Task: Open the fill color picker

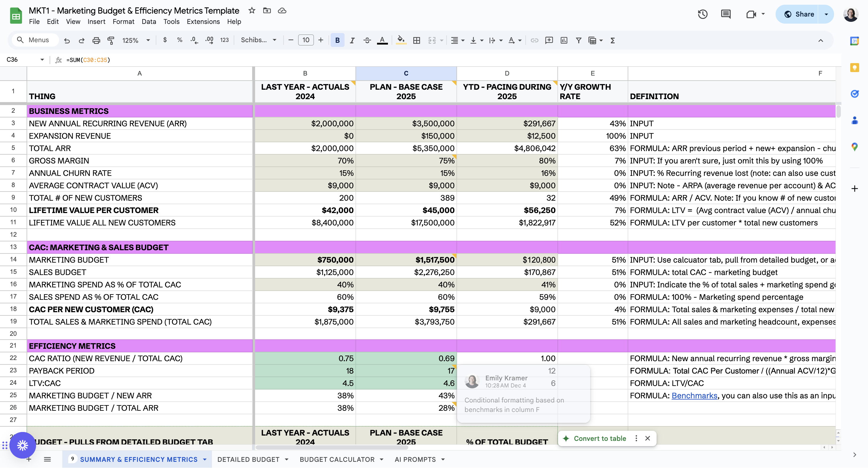Action: coord(401,40)
